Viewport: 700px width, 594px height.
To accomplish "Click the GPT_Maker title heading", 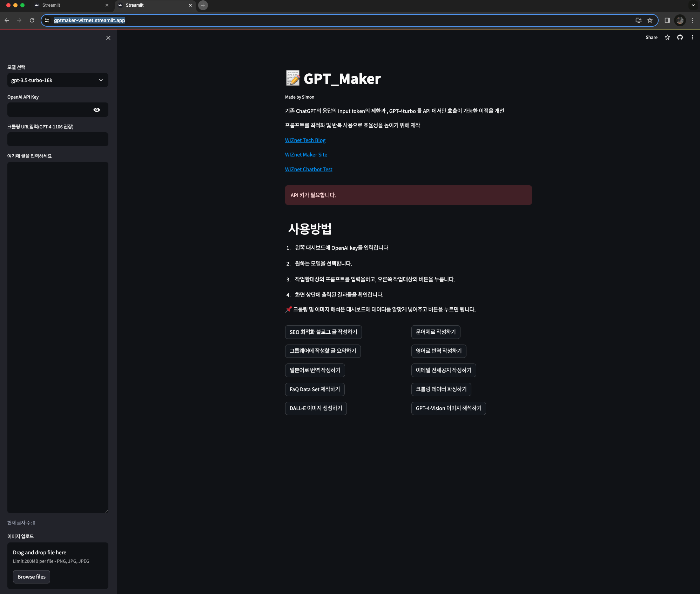I will pos(342,79).
